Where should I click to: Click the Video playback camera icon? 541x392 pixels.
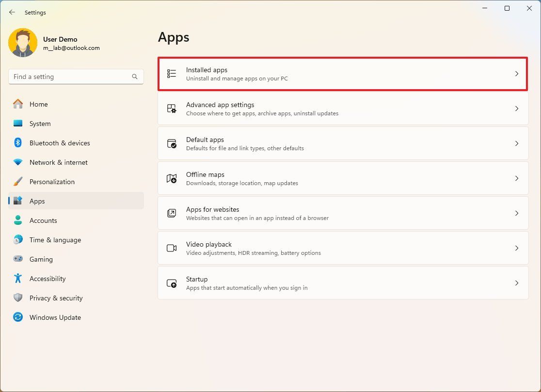(171, 248)
